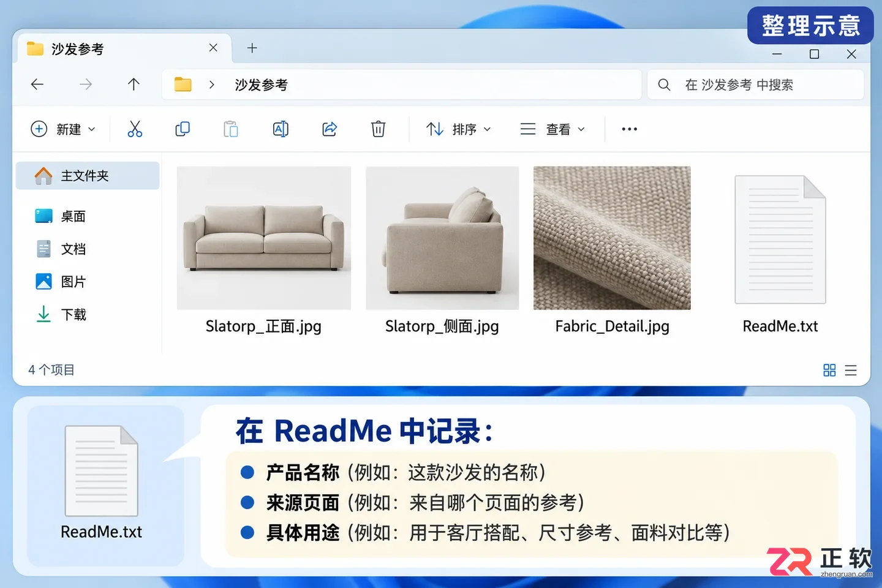Close the file explorer window
882x588 pixels.
tap(851, 54)
